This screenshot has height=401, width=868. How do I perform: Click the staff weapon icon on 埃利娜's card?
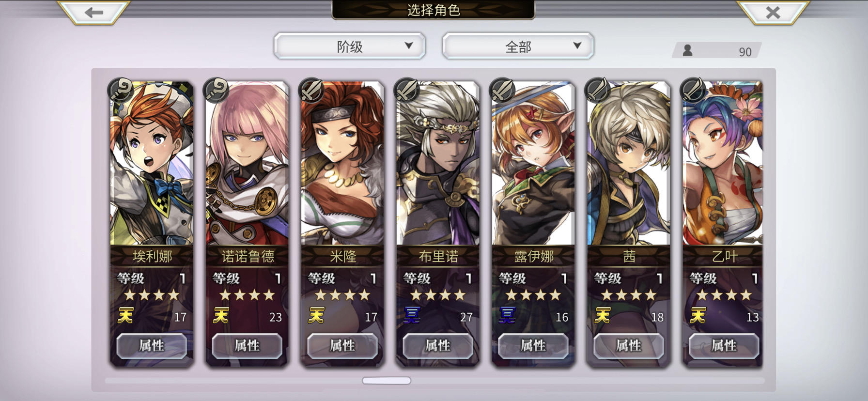point(121,89)
